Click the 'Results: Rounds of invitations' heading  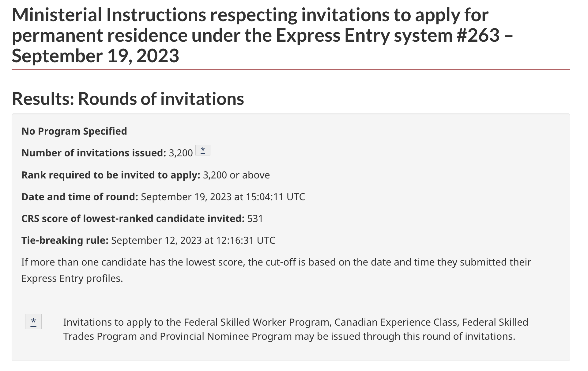point(128,99)
